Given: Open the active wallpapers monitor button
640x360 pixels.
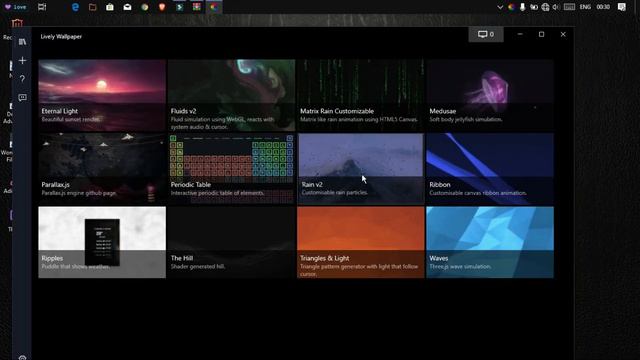Looking at the screenshot, I should coord(486,34).
